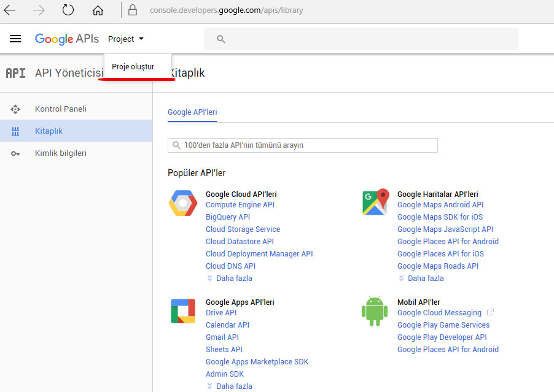Image resolution: width=554 pixels, height=392 pixels.
Task: Reload the page with the refresh icon
Action: pos(68,10)
